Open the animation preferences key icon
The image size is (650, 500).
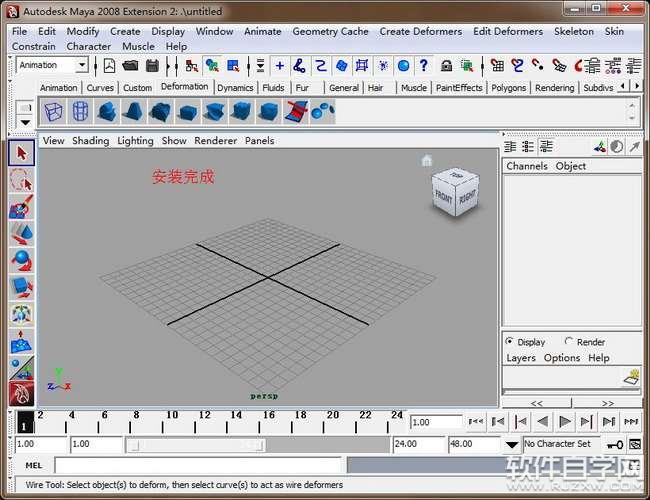pyautogui.click(x=615, y=445)
